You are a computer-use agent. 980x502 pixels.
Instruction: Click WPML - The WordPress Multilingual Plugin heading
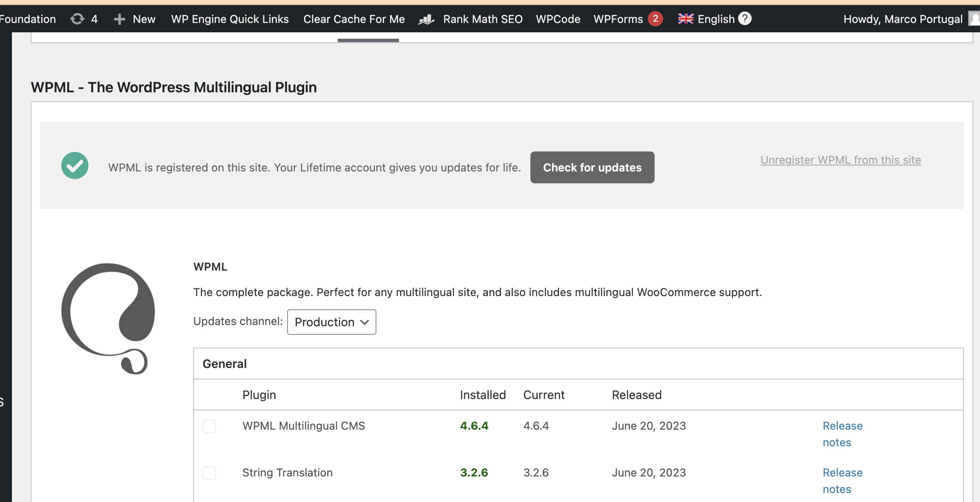point(174,87)
